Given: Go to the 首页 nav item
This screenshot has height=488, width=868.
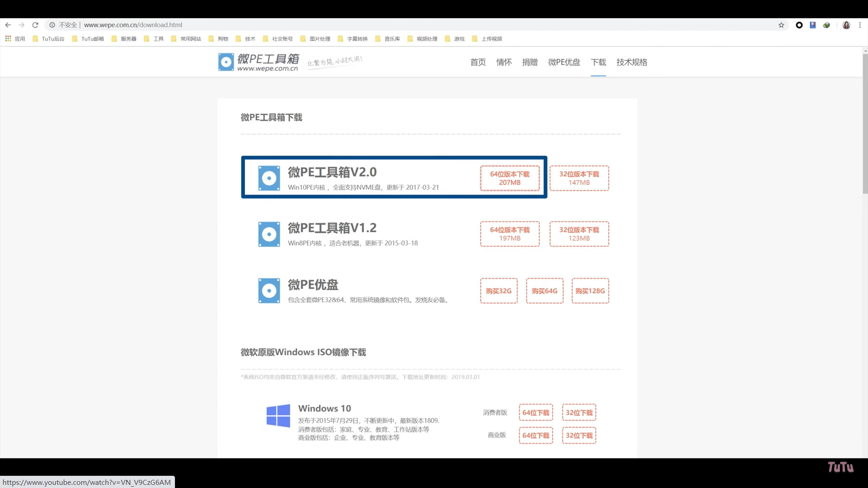Looking at the screenshot, I should (478, 62).
